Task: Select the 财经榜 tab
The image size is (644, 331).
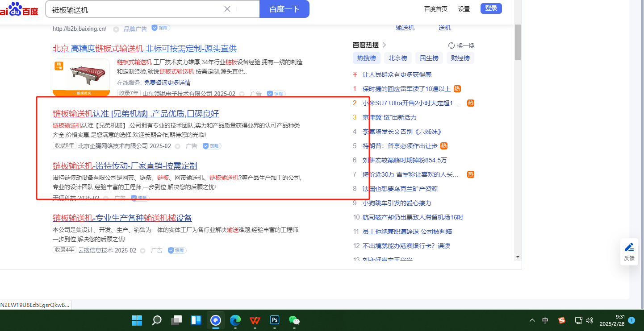Action: (460, 58)
